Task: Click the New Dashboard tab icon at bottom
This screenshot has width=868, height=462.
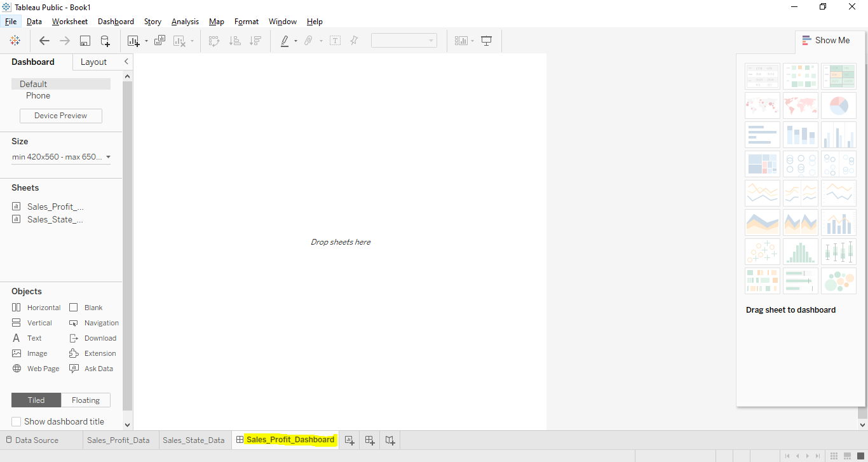Action: click(370, 440)
